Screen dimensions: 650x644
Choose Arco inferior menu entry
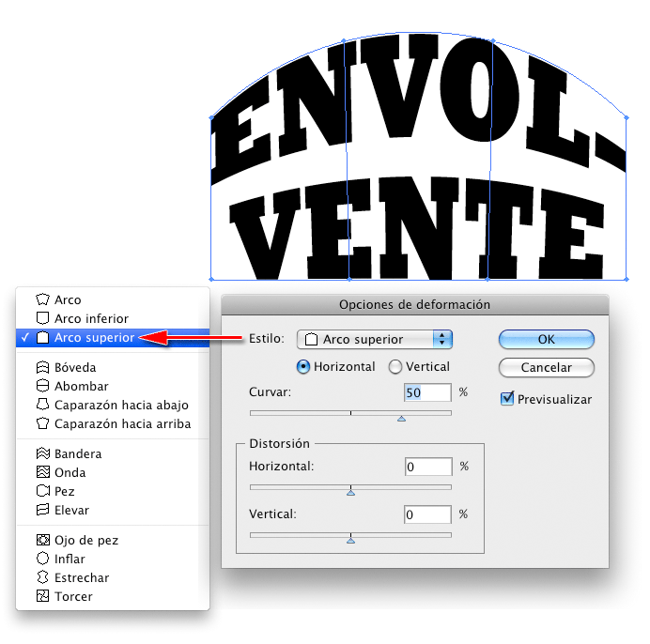tap(113, 318)
